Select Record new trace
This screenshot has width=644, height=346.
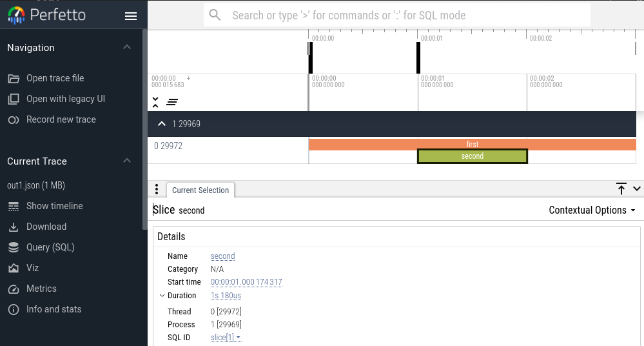[61, 119]
